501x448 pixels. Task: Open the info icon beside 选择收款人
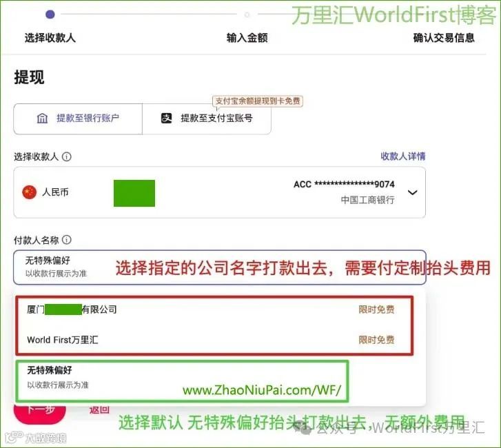(x=66, y=156)
